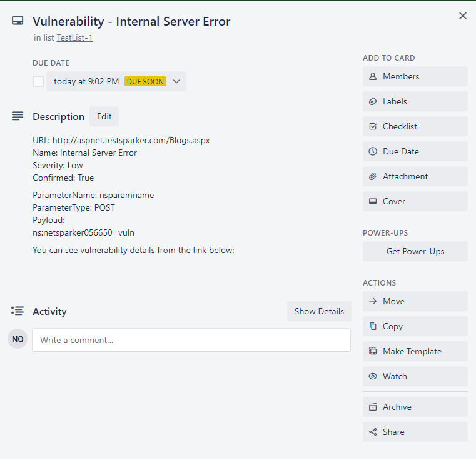Viewport: 476px width, 460px height.
Task: Click the Due Date clock icon
Action: tap(373, 151)
